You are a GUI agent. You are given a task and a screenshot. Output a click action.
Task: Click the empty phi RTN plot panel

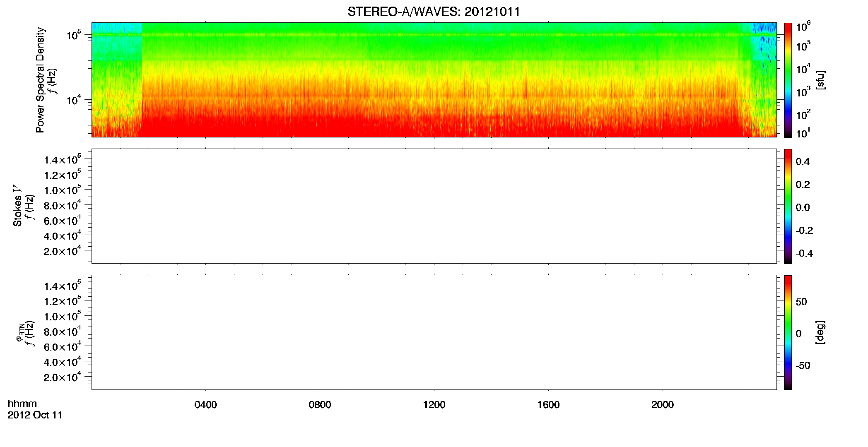434,332
